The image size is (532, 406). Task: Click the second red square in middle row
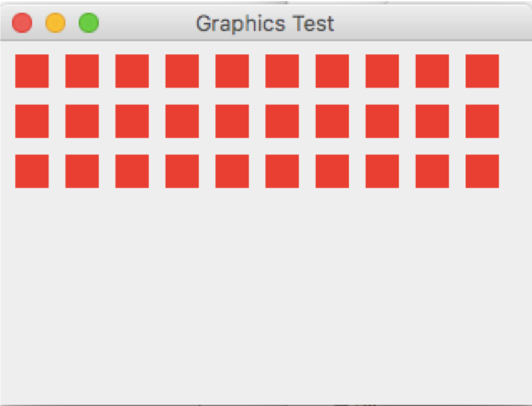pyautogui.click(x=82, y=121)
